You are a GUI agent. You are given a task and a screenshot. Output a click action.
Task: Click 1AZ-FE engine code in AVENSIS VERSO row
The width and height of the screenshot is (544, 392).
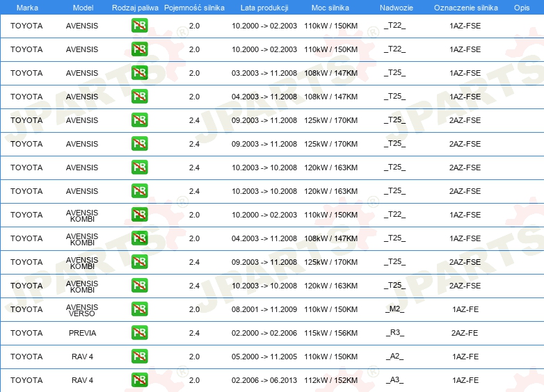[465, 309]
